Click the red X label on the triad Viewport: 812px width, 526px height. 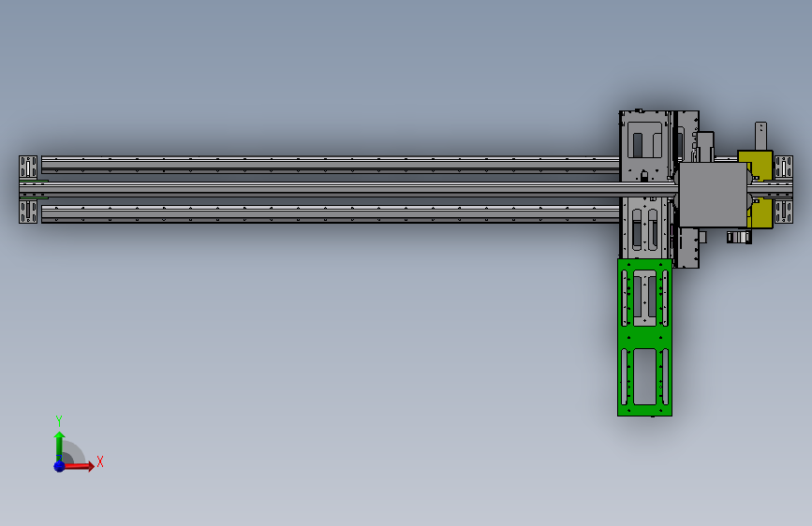click(100, 461)
